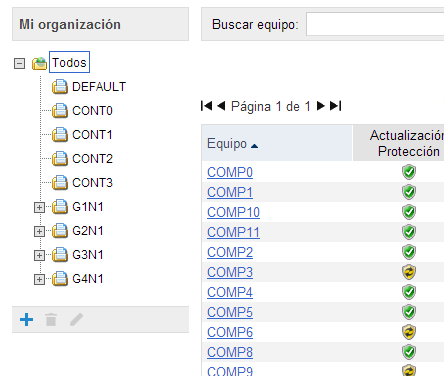Expand the G1N1 group node
This screenshot has width=444, height=376.
(x=39, y=207)
